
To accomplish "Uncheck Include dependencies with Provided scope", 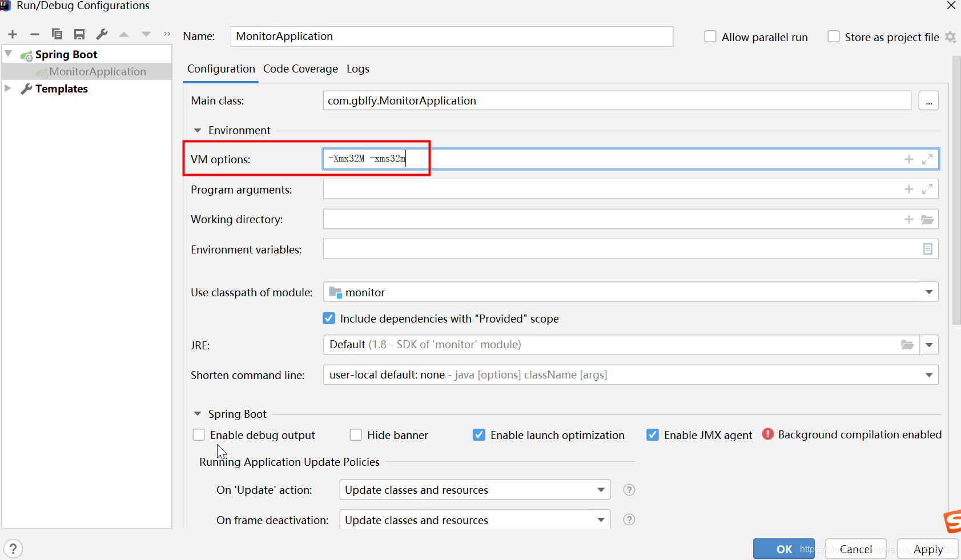I will click(x=329, y=319).
